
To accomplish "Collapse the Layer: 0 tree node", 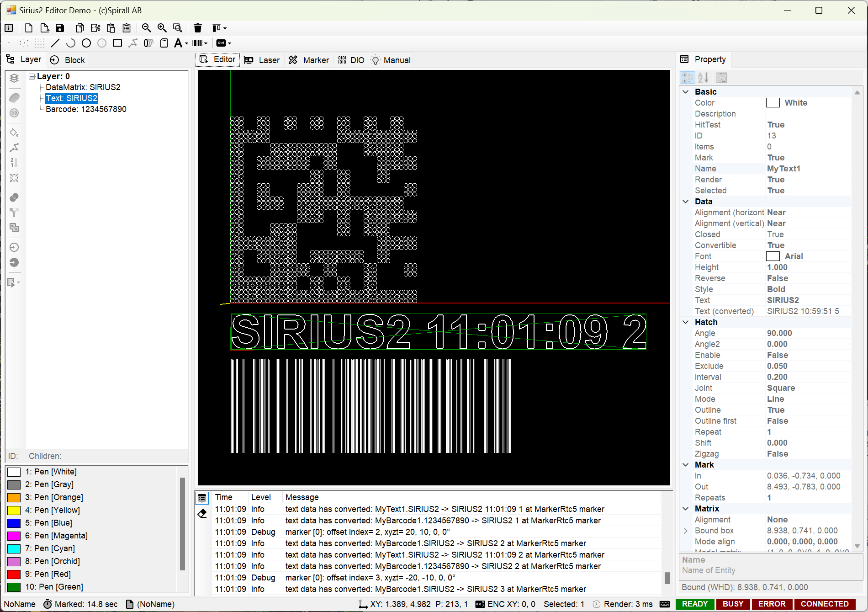I will pyautogui.click(x=32, y=76).
